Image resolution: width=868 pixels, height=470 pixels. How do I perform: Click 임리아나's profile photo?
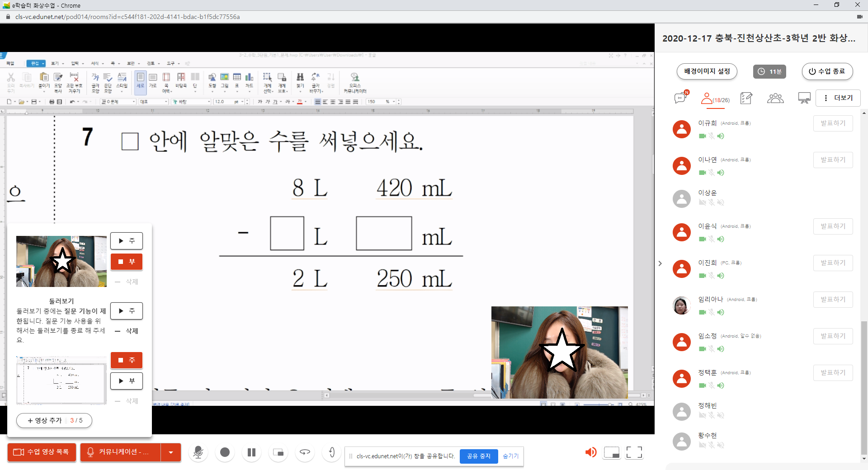(682, 305)
